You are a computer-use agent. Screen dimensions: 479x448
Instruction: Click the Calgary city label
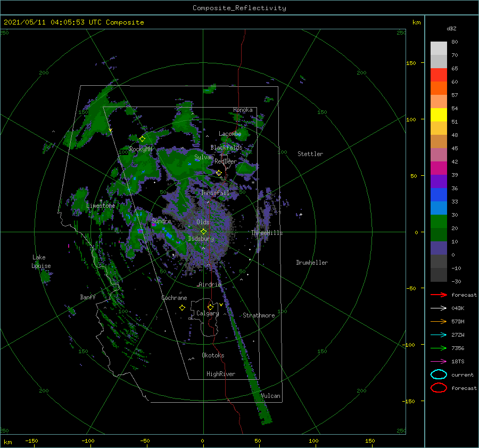coord(208,313)
